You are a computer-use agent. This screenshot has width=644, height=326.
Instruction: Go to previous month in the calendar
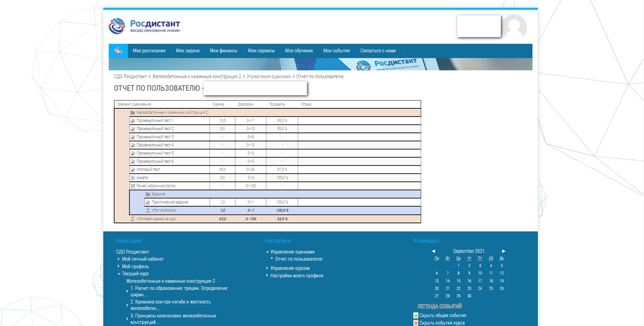(x=433, y=251)
